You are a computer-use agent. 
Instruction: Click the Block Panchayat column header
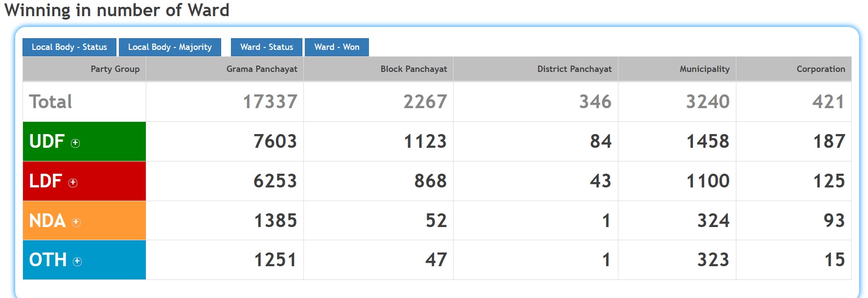[x=413, y=69]
